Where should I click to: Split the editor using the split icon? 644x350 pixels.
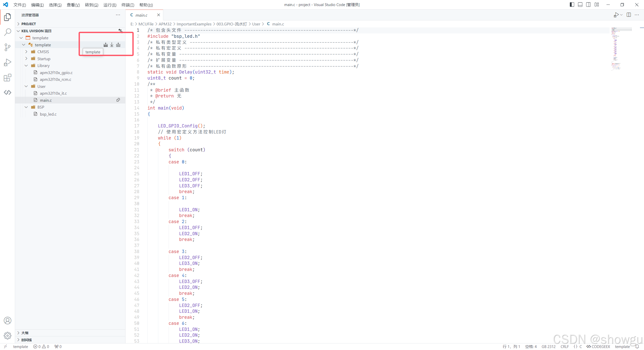click(x=628, y=15)
